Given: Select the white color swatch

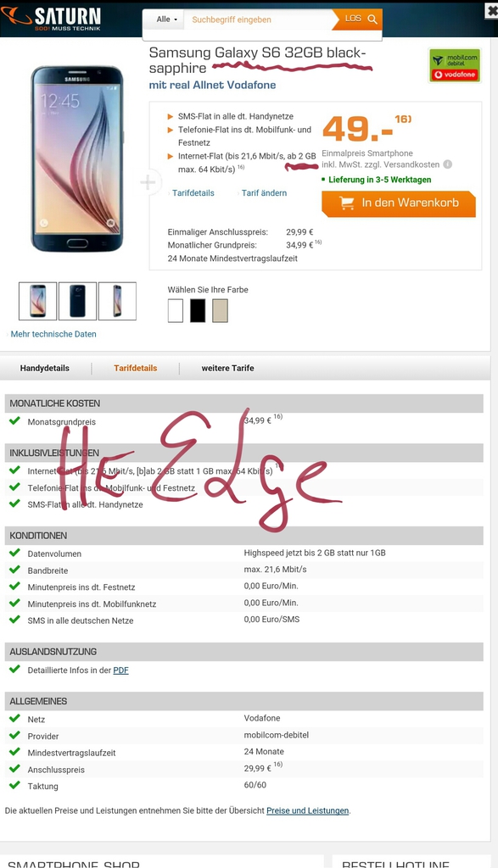Looking at the screenshot, I should 176,310.
